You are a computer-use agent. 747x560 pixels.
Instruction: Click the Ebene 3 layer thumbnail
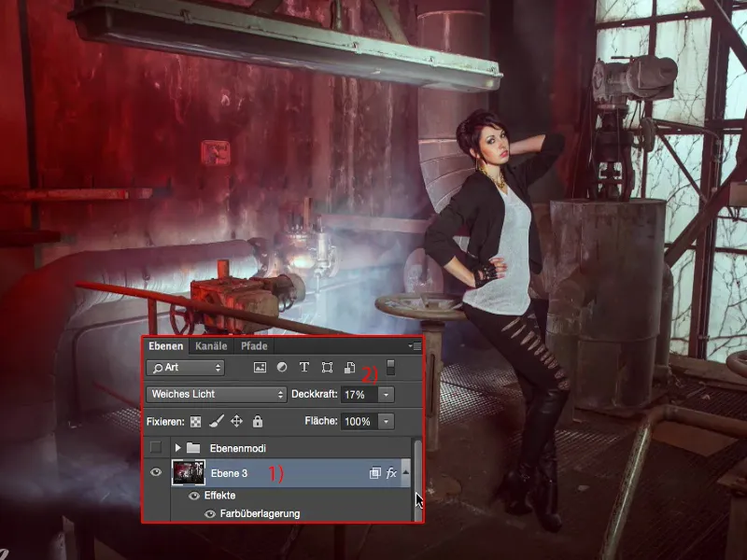(x=189, y=473)
